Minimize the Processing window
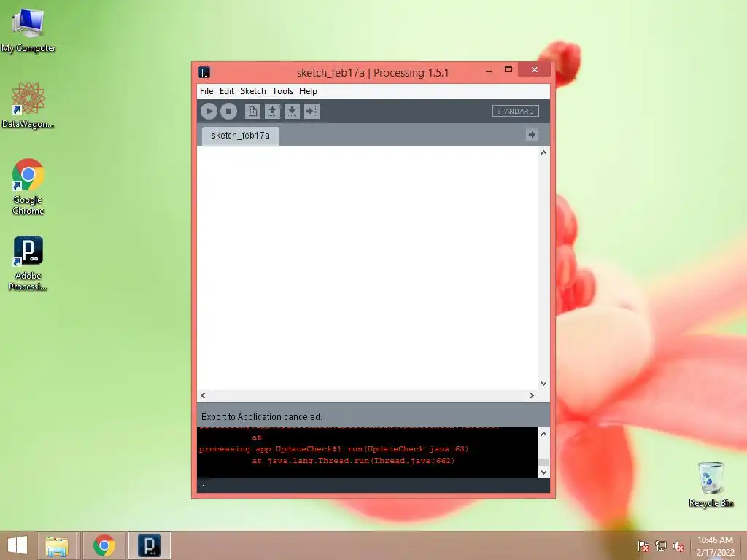Viewport: 747px width, 560px height. [x=489, y=71]
